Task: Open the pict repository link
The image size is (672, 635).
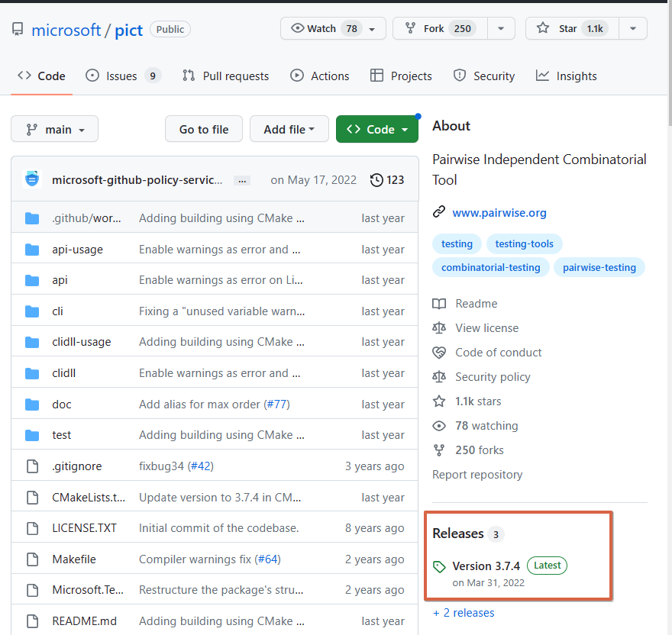Action: [128, 30]
